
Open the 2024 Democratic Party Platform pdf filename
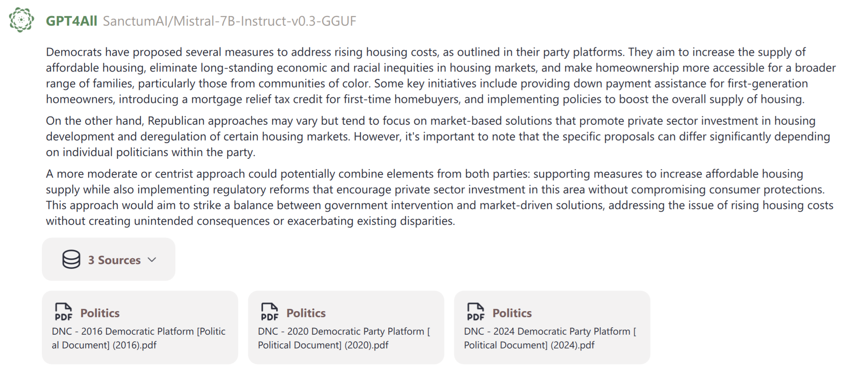click(x=550, y=338)
